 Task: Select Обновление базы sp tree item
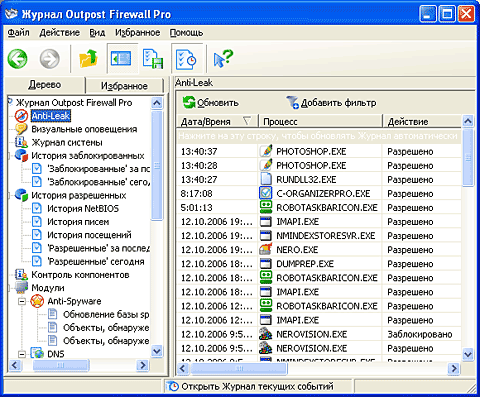pyautogui.click(x=106, y=314)
